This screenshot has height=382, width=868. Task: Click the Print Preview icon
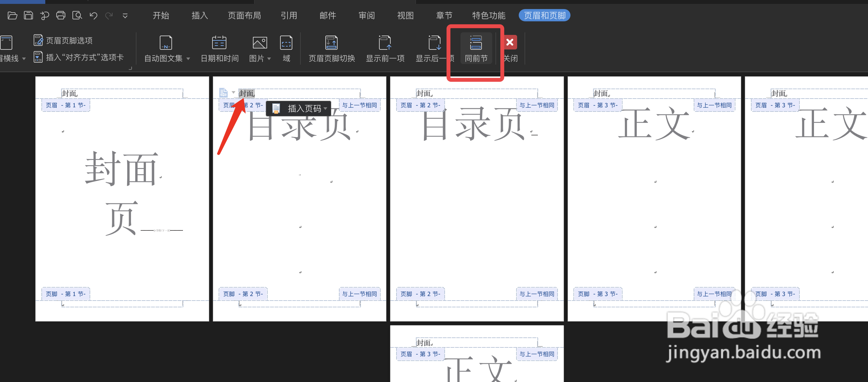pos(77,16)
